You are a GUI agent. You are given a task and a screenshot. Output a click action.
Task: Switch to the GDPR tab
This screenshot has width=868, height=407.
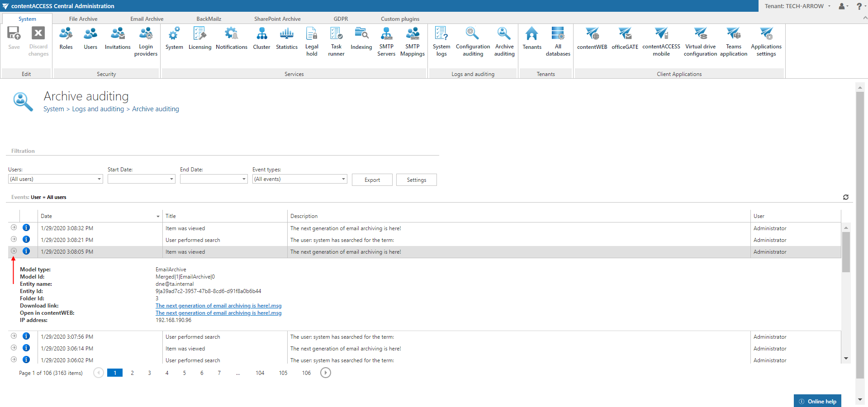pyautogui.click(x=341, y=19)
